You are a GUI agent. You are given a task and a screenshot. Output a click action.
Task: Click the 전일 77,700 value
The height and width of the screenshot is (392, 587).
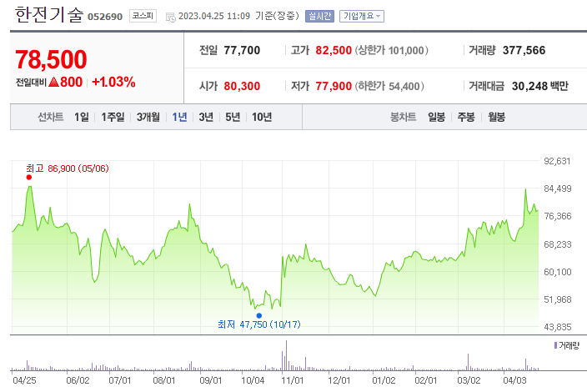(242, 50)
